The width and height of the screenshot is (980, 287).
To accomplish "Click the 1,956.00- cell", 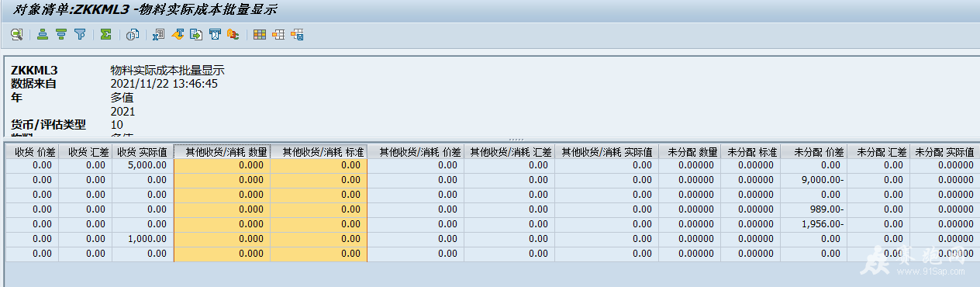I will click(814, 224).
